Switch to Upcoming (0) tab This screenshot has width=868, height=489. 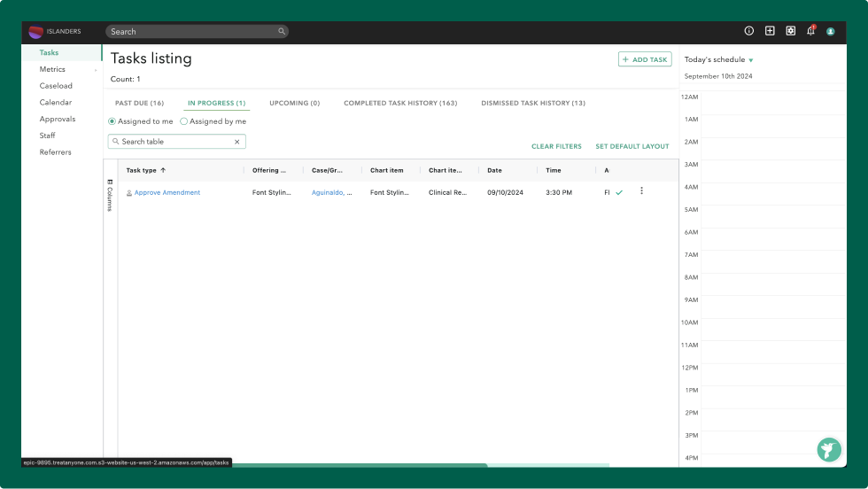[x=294, y=103]
